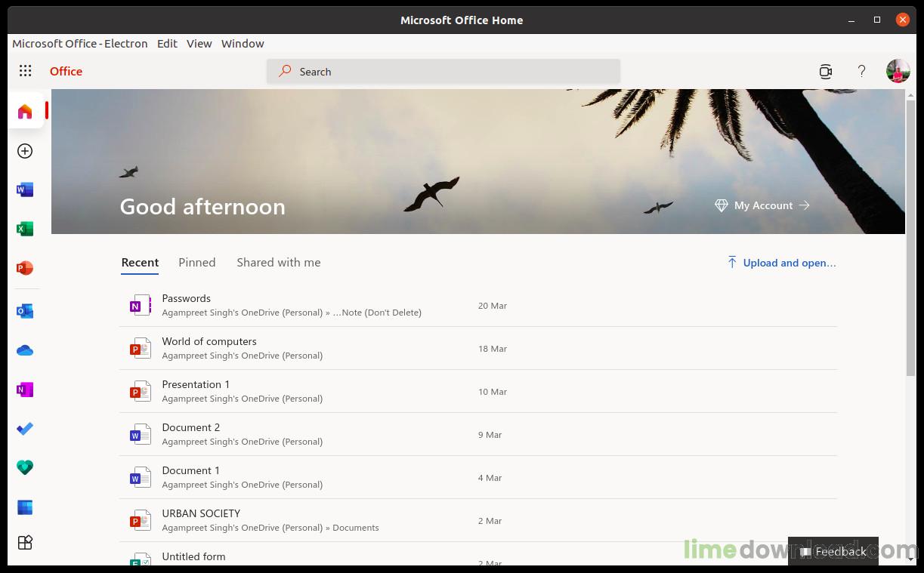924x573 pixels.
Task: Open the app launcher waffle icon
Action: [x=25, y=71]
